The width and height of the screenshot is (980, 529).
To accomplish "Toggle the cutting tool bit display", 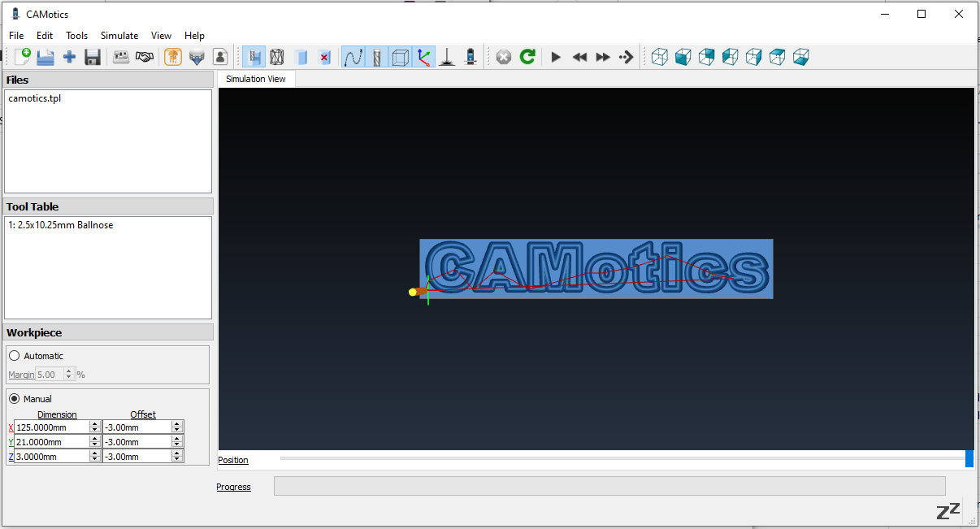I will (377, 57).
